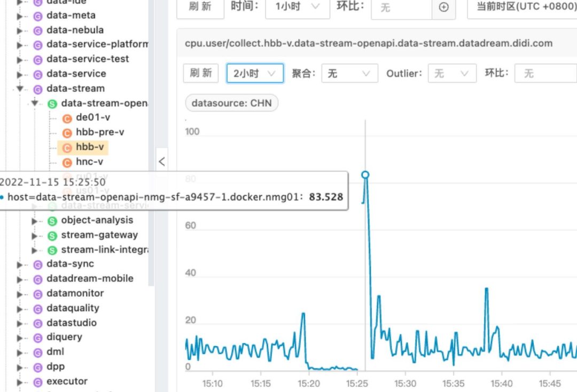The height and width of the screenshot is (392, 577).
Task: Collapse the data-stream group arrow
Action: pyautogui.click(x=20, y=89)
